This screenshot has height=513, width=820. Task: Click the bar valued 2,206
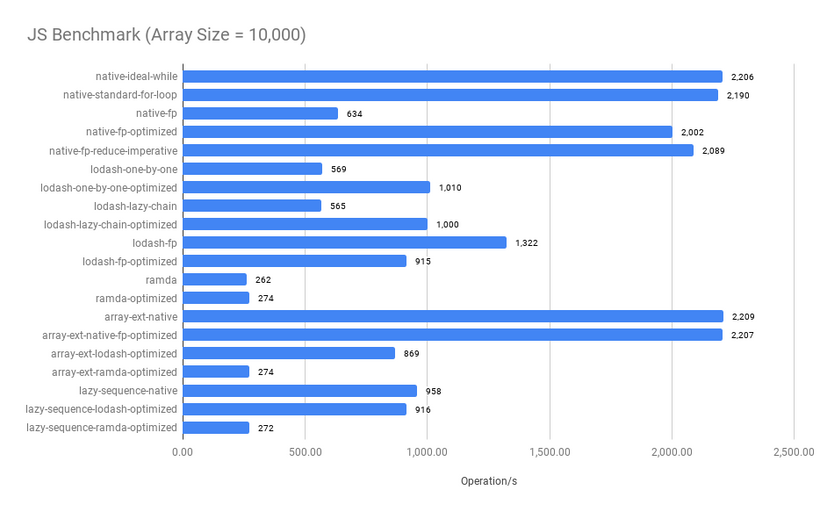point(453,76)
